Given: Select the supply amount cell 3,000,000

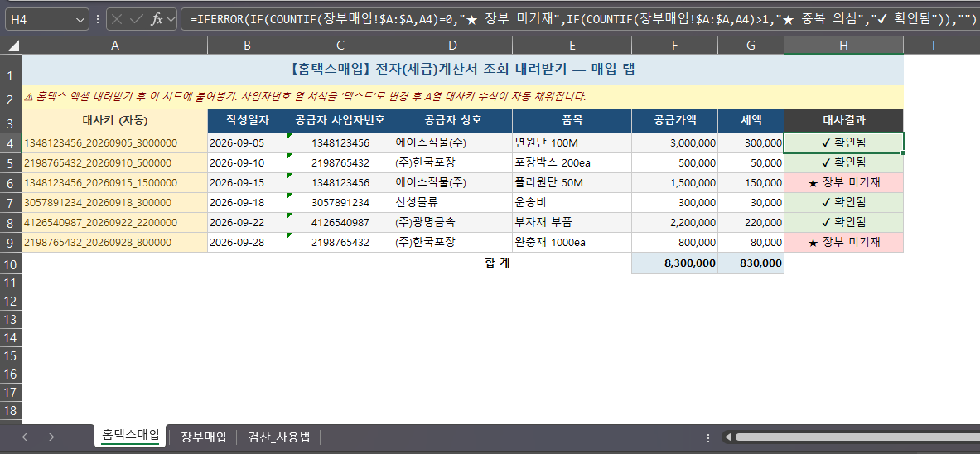Looking at the screenshot, I should [x=674, y=143].
